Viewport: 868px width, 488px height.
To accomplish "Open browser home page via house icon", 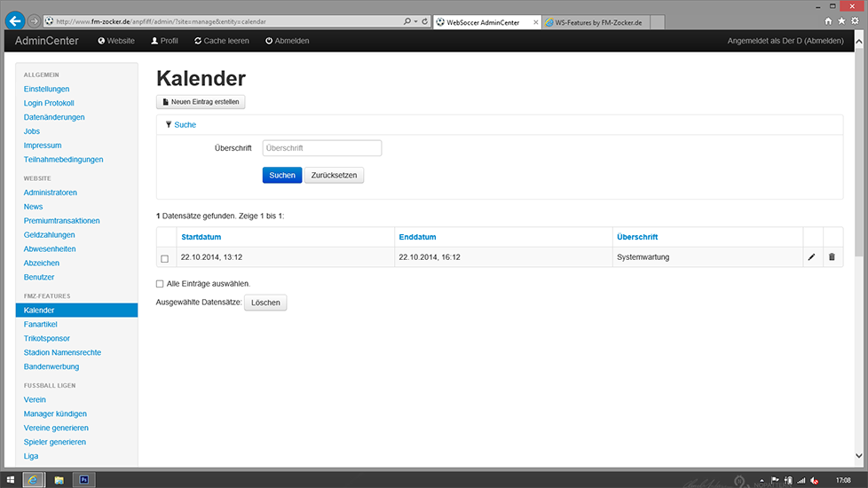I will (829, 20).
